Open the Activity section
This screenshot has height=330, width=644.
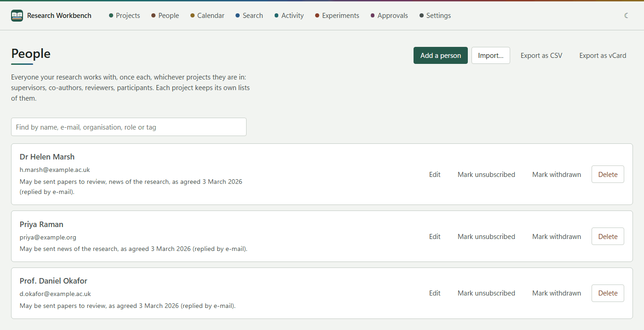pos(289,16)
